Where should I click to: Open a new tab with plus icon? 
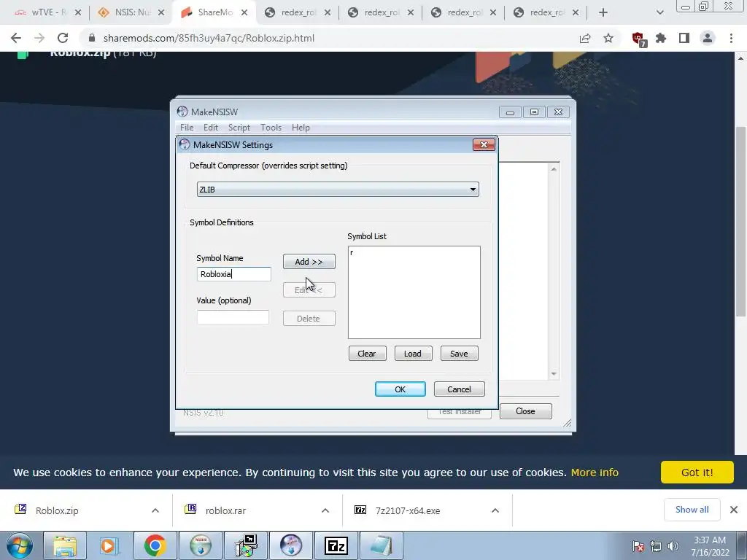603,13
